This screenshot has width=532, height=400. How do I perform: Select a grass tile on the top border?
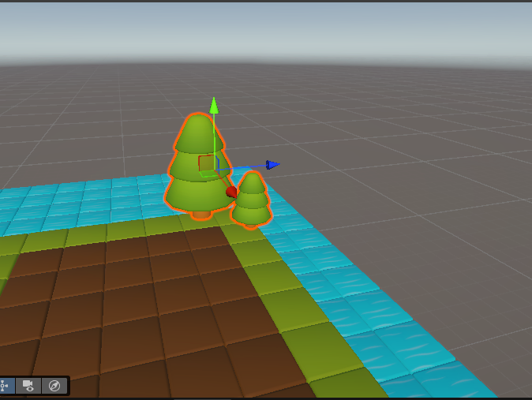(87, 234)
